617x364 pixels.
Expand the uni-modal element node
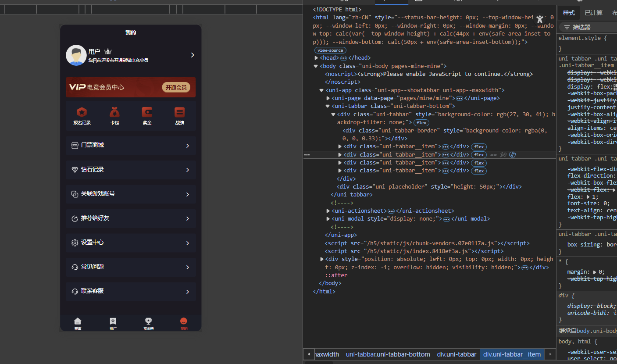pos(328,219)
